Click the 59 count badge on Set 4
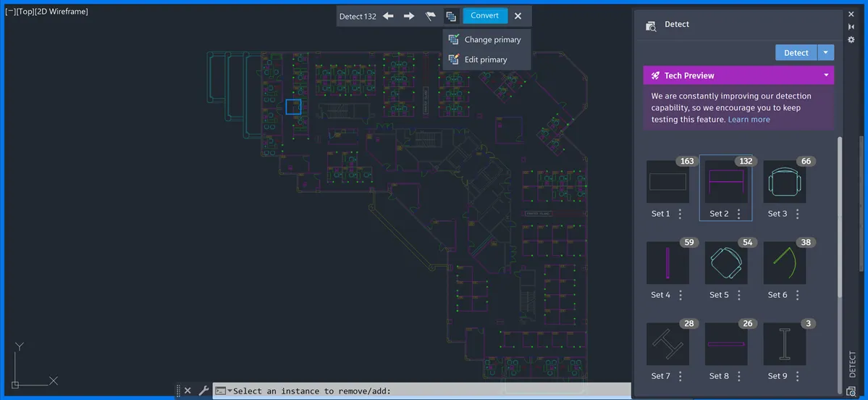The width and height of the screenshot is (868, 400). tap(689, 243)
